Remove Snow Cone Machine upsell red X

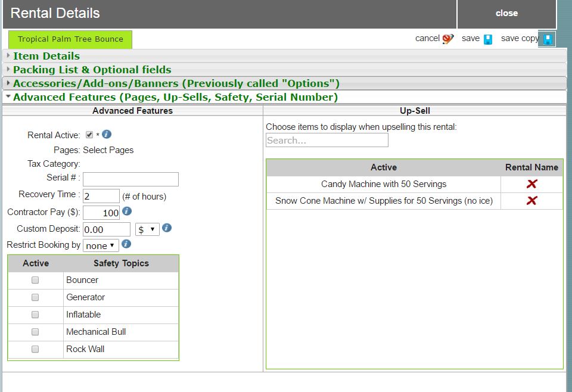(531, 201)
